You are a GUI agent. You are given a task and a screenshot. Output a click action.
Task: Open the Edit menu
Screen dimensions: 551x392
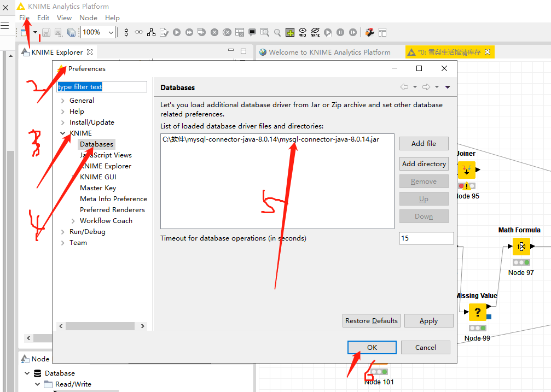pyautogui.click(x=43, y=18)
